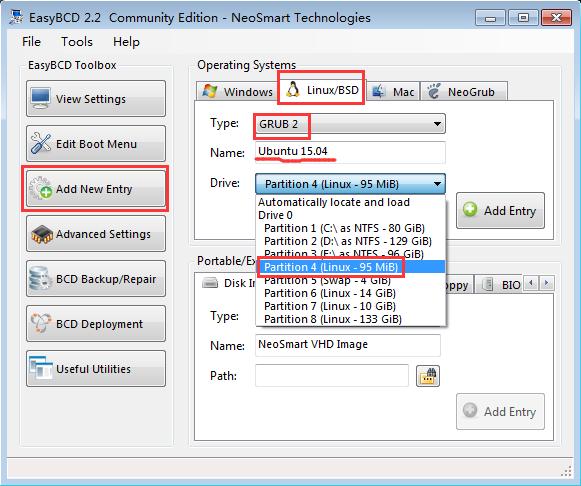Open the Help menu
Image resolution: width=581 pixels, height=486 pixels.
coord(126,41)
